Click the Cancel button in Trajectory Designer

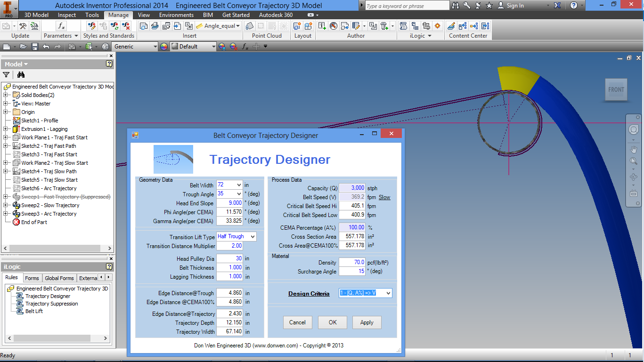[297, 322]
